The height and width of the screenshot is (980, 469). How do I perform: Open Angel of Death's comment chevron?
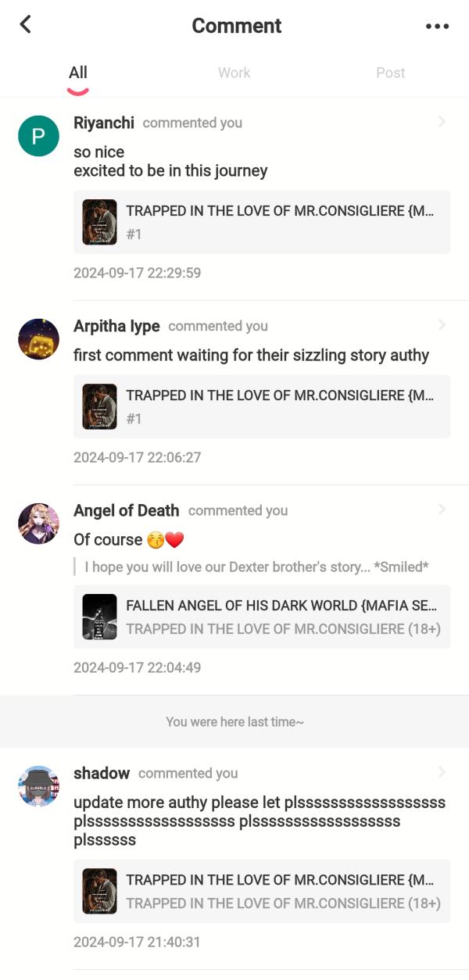click(443, 510)
